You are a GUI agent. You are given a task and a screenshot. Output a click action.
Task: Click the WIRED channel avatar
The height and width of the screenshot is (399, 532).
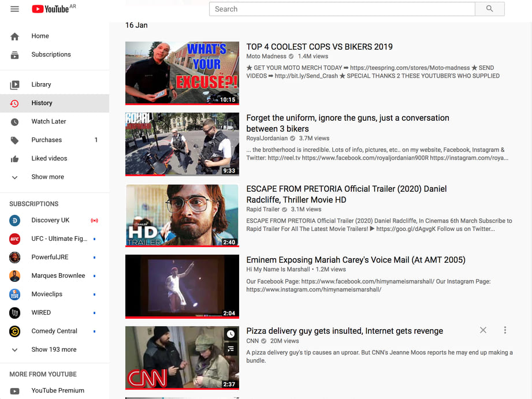click(x=14, y=313)
